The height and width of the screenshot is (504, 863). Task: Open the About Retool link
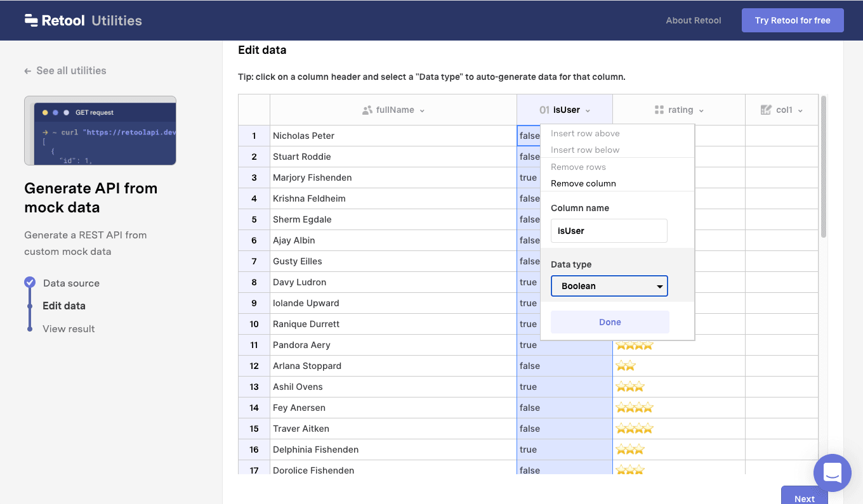(x=693, y=20)
